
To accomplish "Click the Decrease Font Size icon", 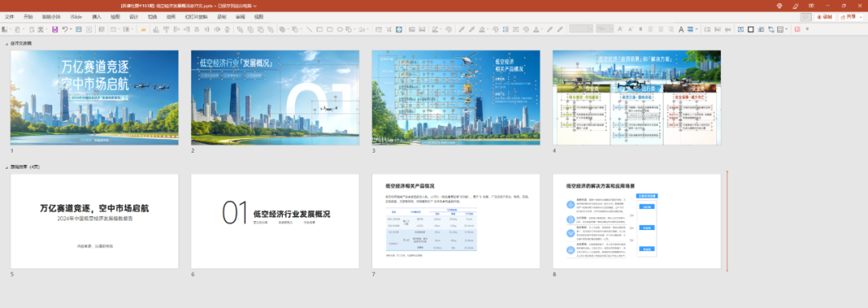I will [x=631, y=30].
